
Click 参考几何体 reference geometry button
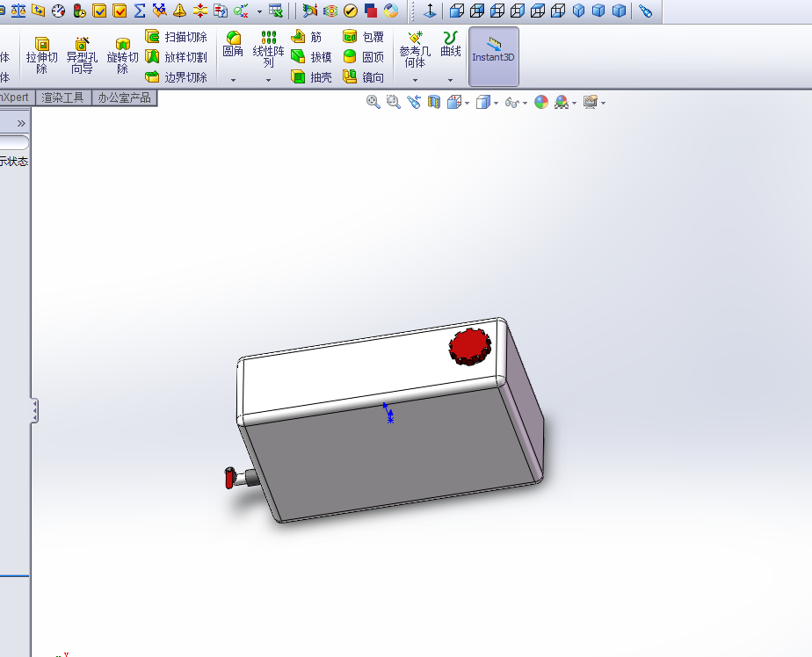point(415,49)
